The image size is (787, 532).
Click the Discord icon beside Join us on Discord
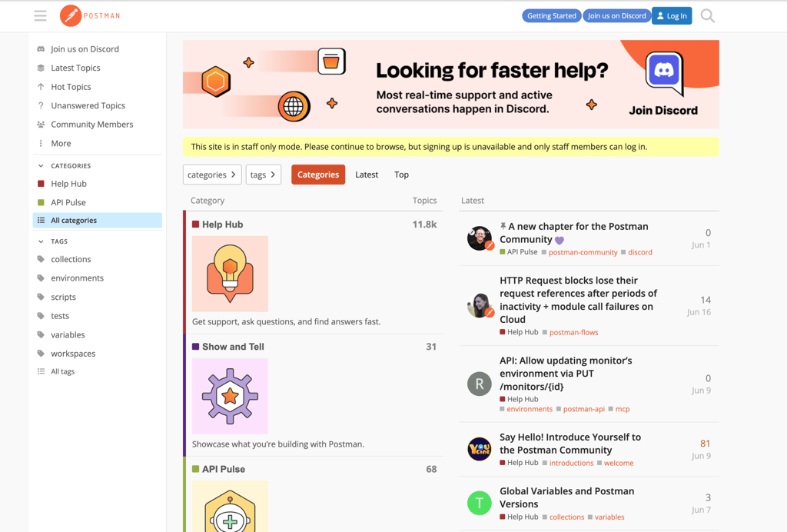(42, 49)
